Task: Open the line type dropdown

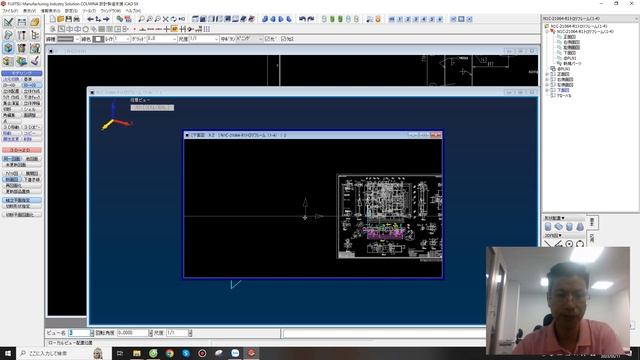Action: [77, 39]
